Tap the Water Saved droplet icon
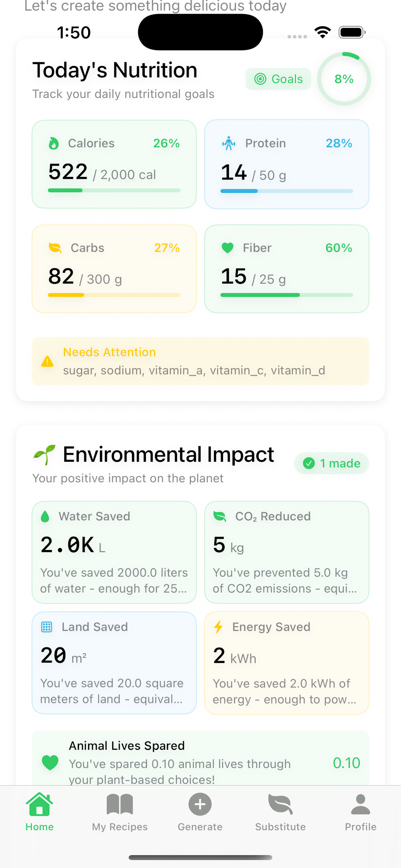The width and height of the screenshot is (401, 868). point(45,516)
